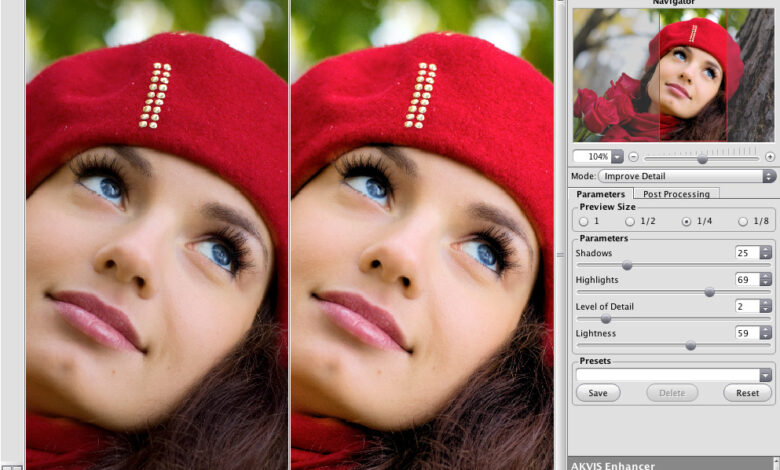The image size is (780, 470).
Task: Click the zoom out minus icon
Action: [x=633, y=157]
